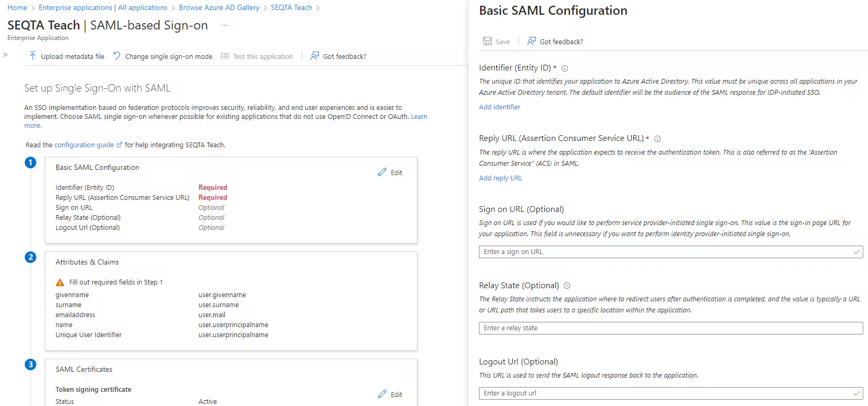Click the Test this application list icon

point(225,56)
